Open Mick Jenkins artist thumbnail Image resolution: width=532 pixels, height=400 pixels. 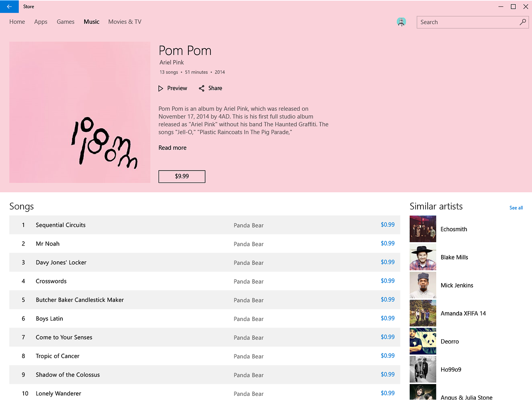(x=423, y=285)
